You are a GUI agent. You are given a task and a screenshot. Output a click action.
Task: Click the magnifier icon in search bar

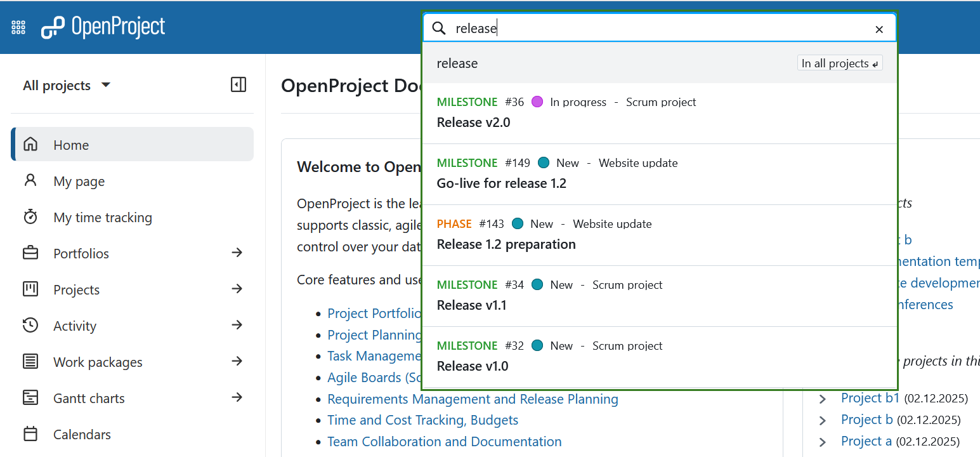click(x=439, y=28)
